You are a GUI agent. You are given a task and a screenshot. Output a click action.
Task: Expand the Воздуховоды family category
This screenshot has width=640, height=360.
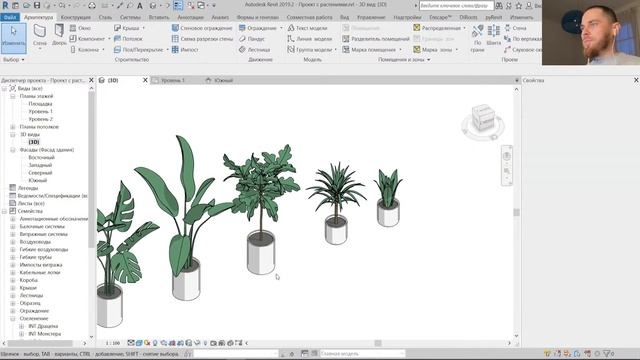pyautogui.click(x=13, y=242)
